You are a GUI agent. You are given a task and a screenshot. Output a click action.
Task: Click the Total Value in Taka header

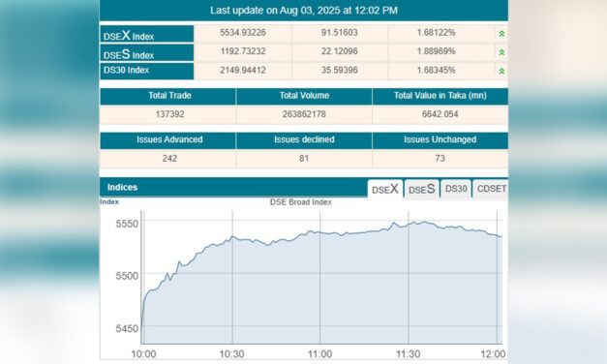click(440, 96)
